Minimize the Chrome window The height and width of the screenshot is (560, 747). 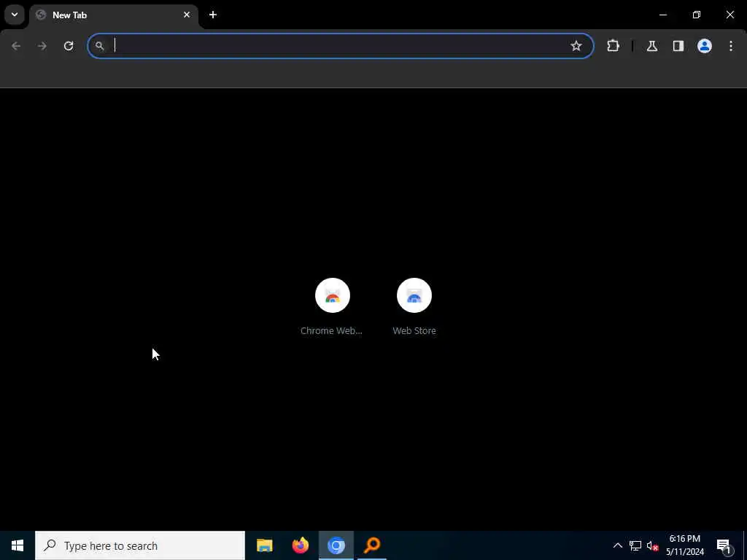[663, 15]
